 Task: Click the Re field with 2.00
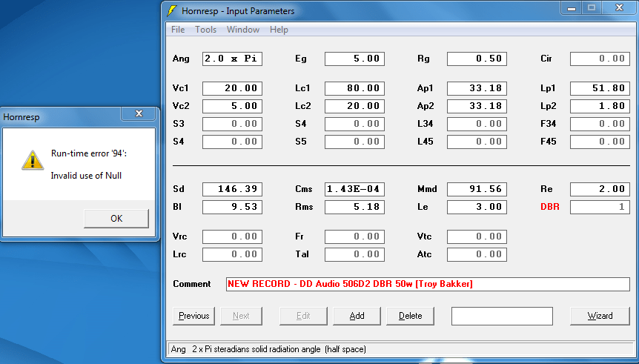[x=600, y=189]
